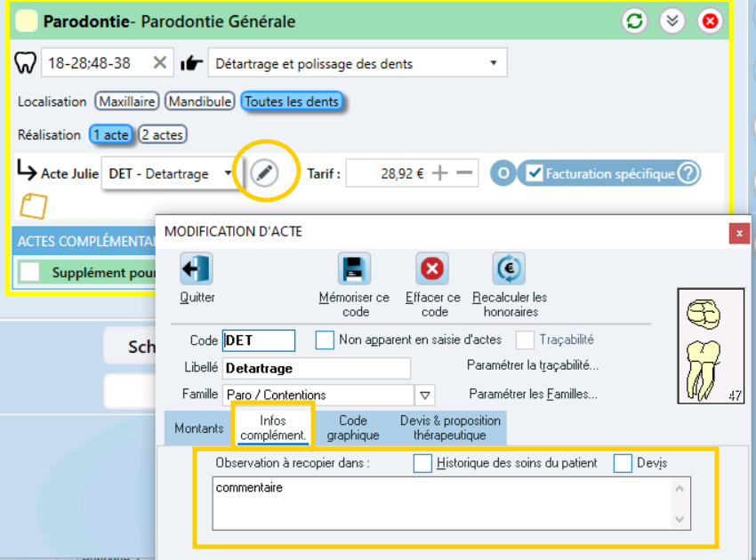Open Infos complément. tab
Viewport: 756px width, 560px height.
coord(273,428)
